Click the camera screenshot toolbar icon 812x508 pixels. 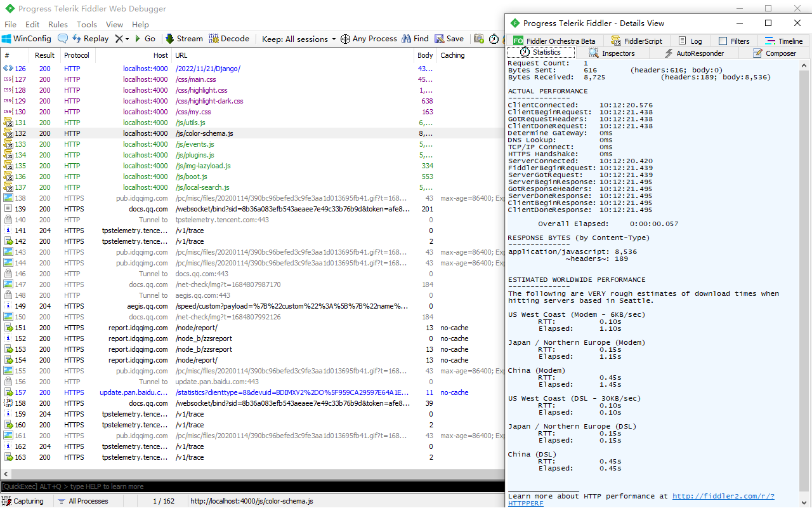tap(479, 39)
